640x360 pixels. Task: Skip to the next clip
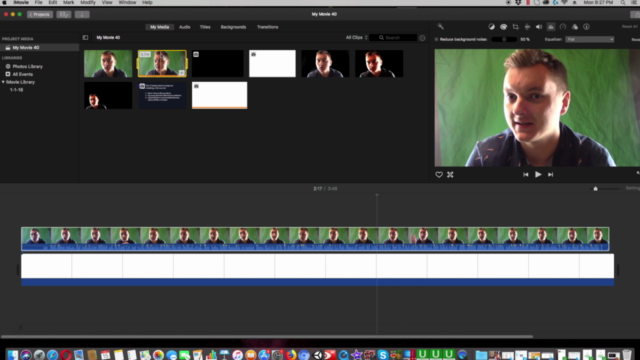point(550,175)
